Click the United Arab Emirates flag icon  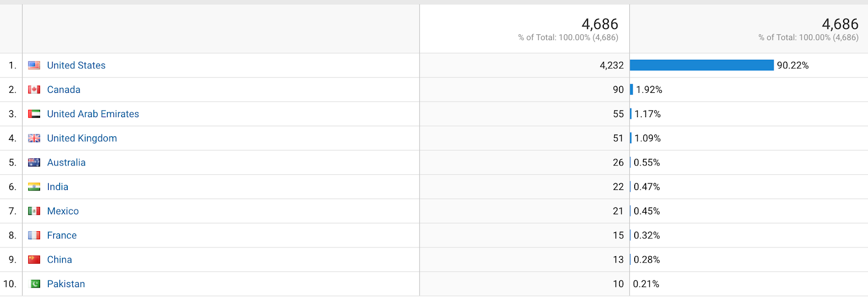click(34, 114)
